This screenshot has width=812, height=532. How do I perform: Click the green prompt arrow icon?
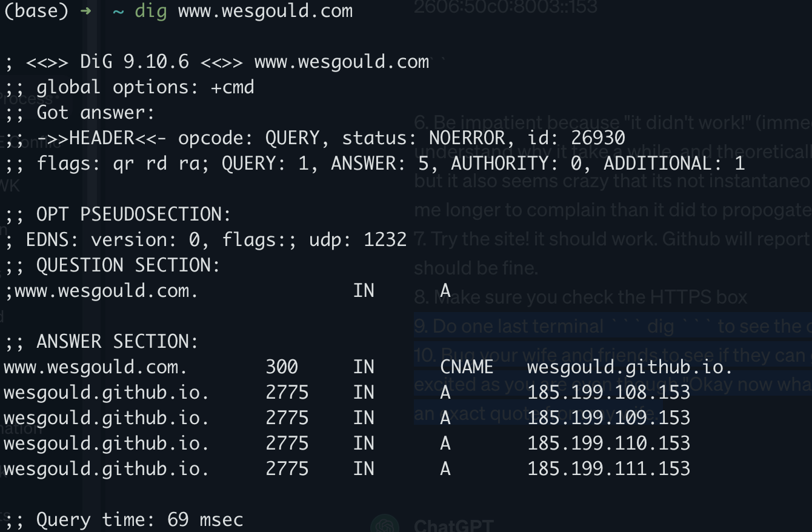pos(85,12)
